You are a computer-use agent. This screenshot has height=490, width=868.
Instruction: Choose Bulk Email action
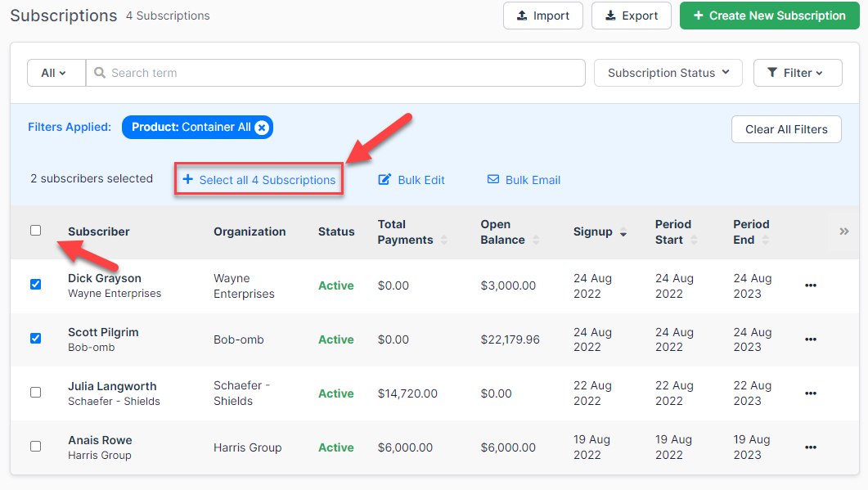click(524, 180)
